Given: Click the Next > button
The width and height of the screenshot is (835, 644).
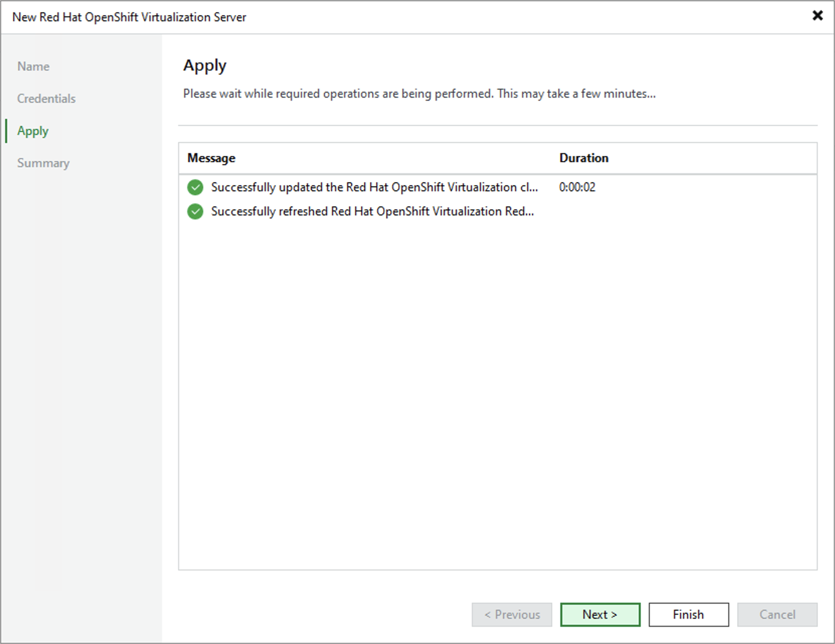Looking at the screenshot, I should coord(600,614).
